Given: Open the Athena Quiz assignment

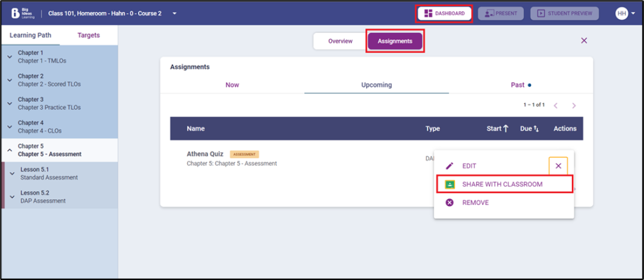Looking at the screenshot, I should point(205,154).
